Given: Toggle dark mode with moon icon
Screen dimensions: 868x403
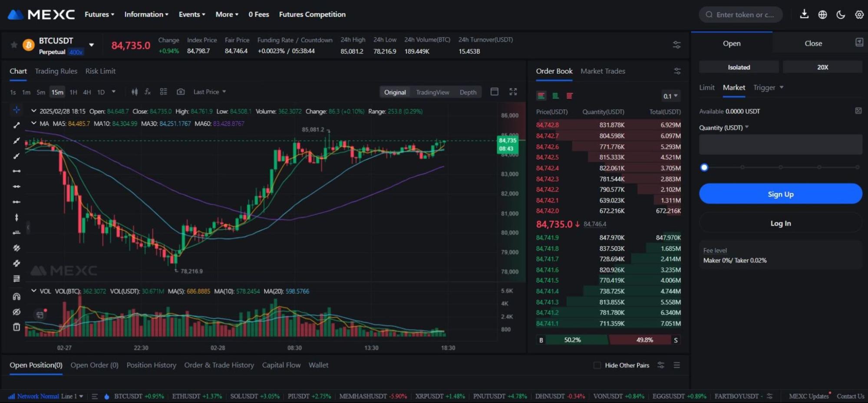Looking at the screenshot, I should (841, 15).
